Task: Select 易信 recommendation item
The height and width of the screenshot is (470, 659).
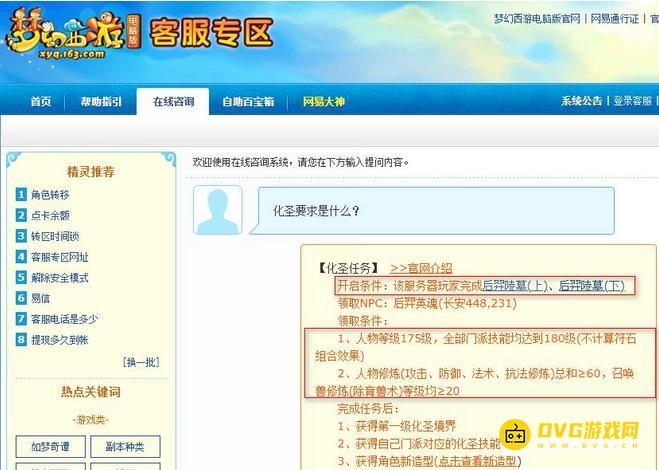Action: click(x=40, y=298)
